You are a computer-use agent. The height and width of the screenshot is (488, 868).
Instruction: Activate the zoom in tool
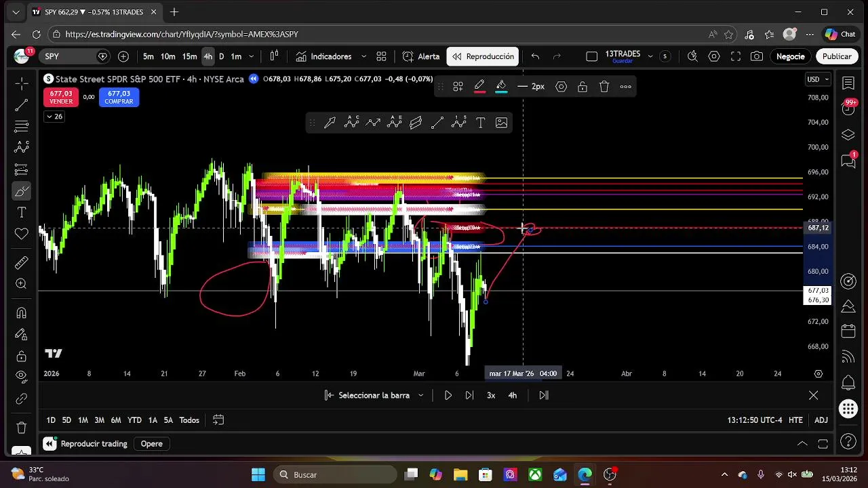pyautogui.click(x=21, y=284)
